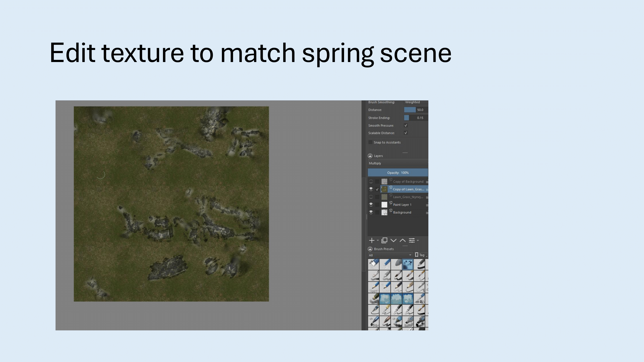
Task: Open the Multiply blending mode dropdown
Action: point(398,163)
